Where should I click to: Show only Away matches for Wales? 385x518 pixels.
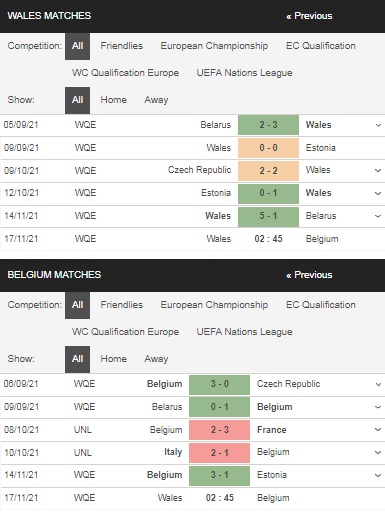tap(156, 100)
